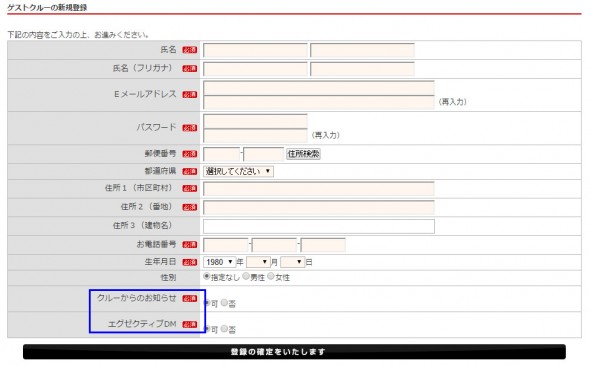Choose 否 for エグゼクティブDM
This screenshot has height=366, width=590.
coord(224,329)
